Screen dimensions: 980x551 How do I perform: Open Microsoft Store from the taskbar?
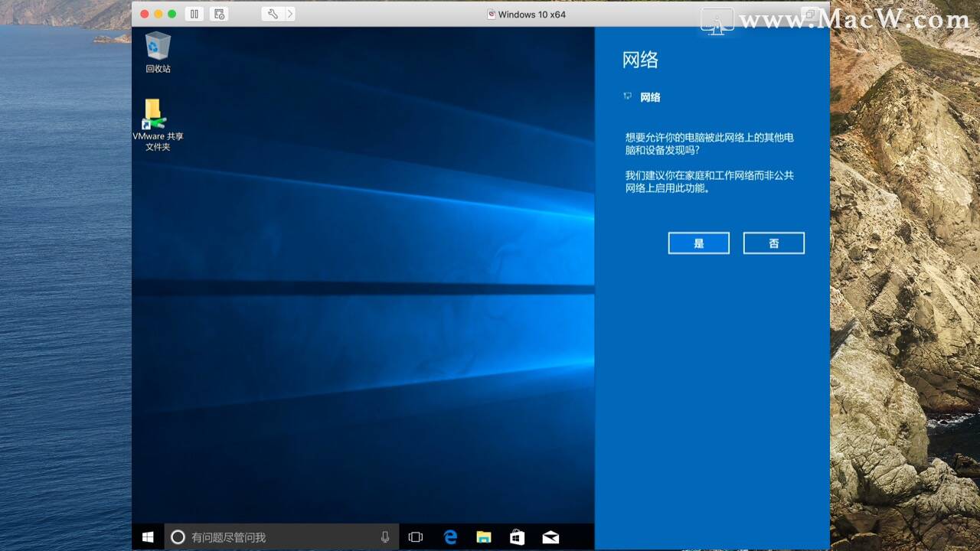coord(517,537)
